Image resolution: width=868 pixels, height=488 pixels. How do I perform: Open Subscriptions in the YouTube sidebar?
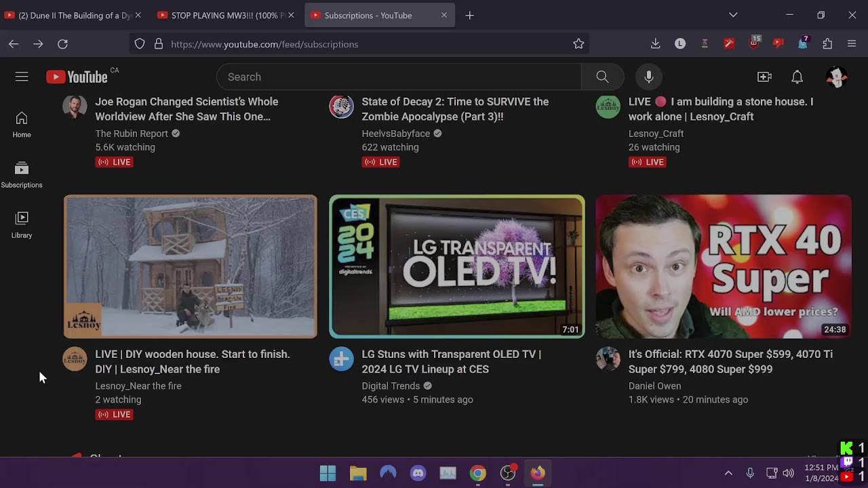pyautogui.click(x=22, y=175)
